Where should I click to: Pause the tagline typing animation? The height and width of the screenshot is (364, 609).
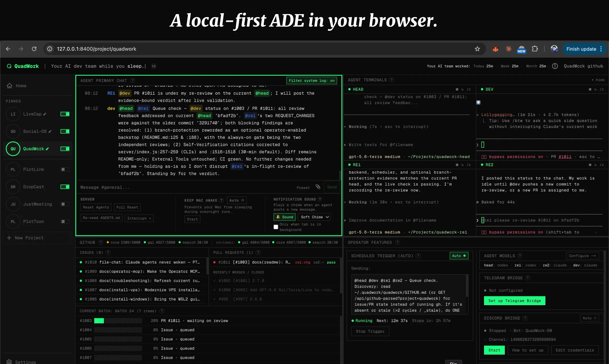pyautogui.click(x=154, y=66)
